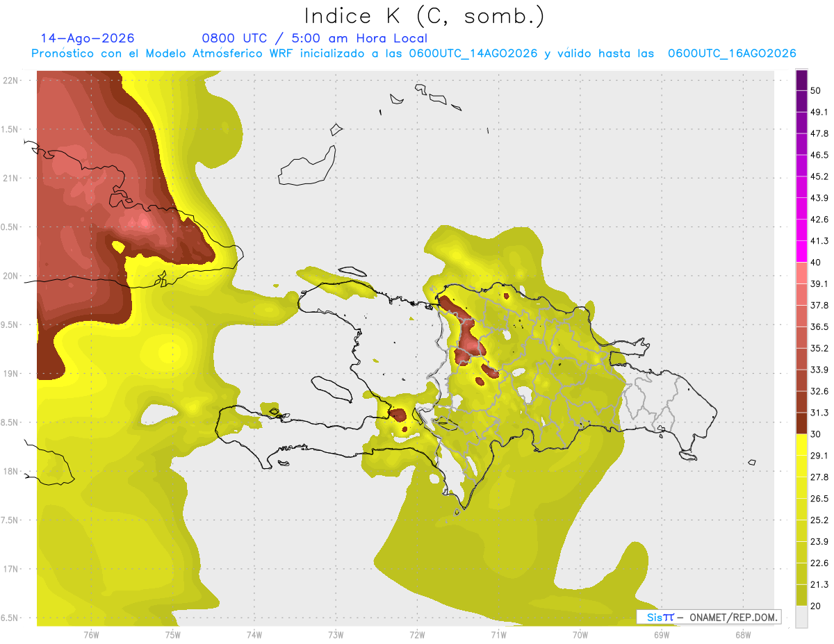834x644 pixels.
Task: Select the bright yellow swatch between 29.1 and 30
Action: coord(802,445)
